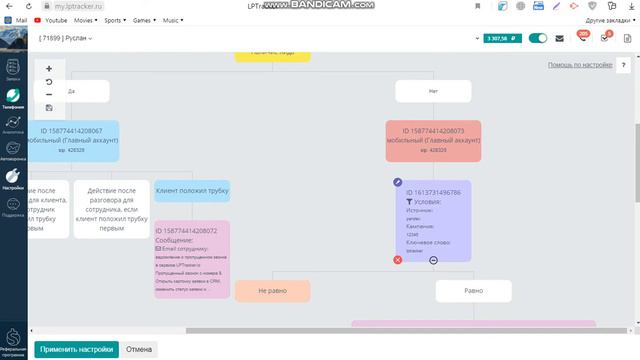Image resolution: width=640 pixels, height=360 pixels.
Task: Edit the condition node with the pencil icon
Action: (398, 182)
